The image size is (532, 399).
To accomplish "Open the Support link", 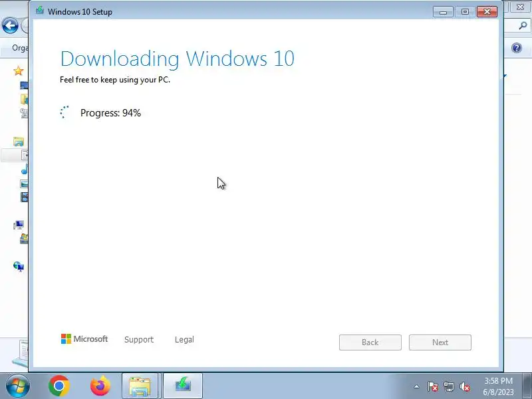I will (139, 339).
